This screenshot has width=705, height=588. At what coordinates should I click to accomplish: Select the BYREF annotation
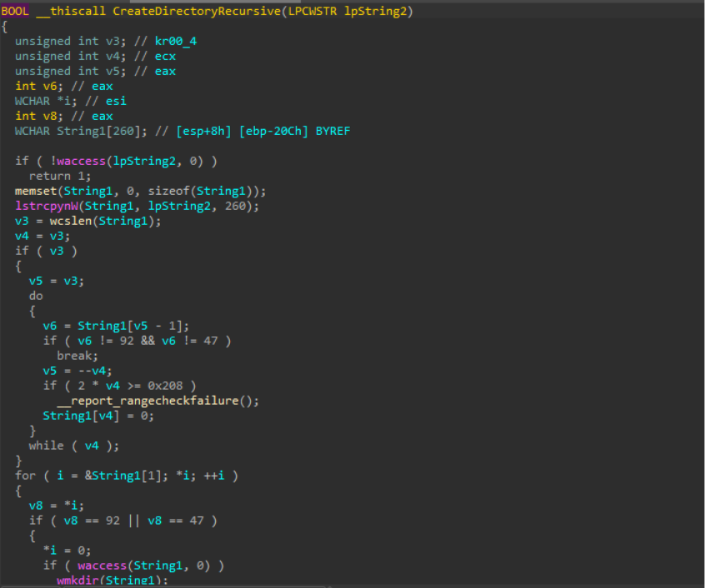point(332,131)
